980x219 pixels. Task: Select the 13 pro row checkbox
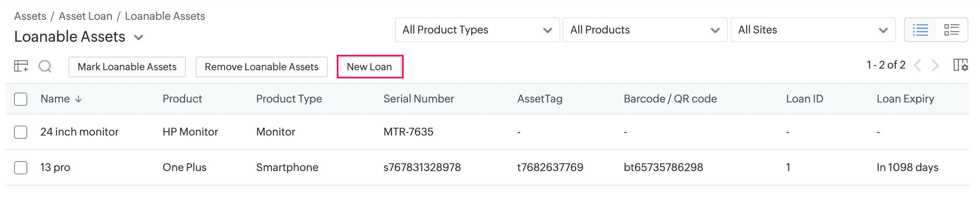21,168
